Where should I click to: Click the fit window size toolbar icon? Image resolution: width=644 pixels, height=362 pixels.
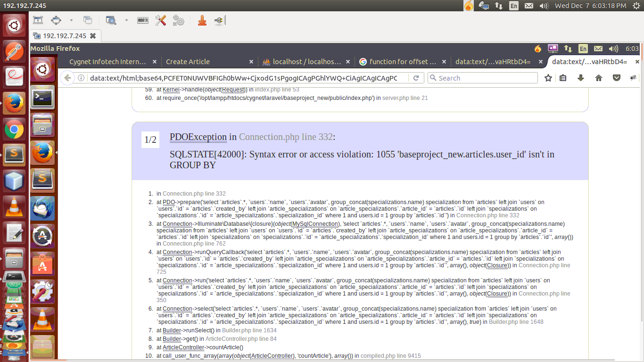pyautogui.click(x=38, y=20)
